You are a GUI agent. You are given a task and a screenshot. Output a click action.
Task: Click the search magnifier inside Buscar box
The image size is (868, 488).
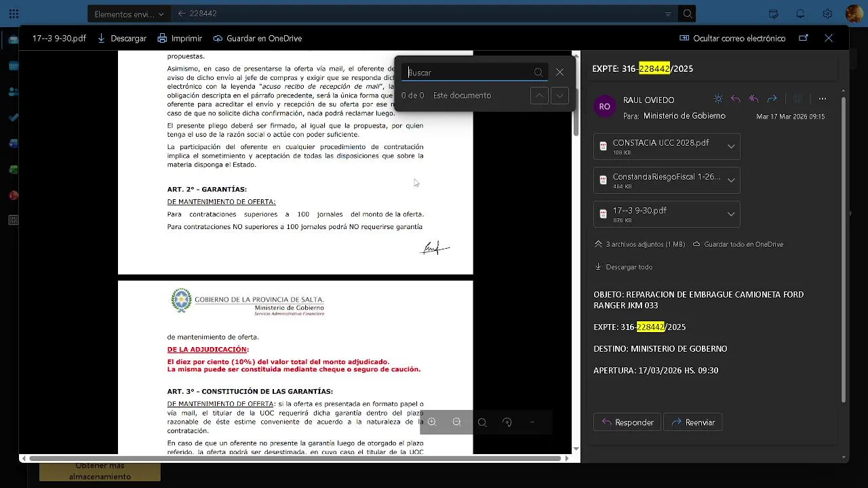coord(538,73)
